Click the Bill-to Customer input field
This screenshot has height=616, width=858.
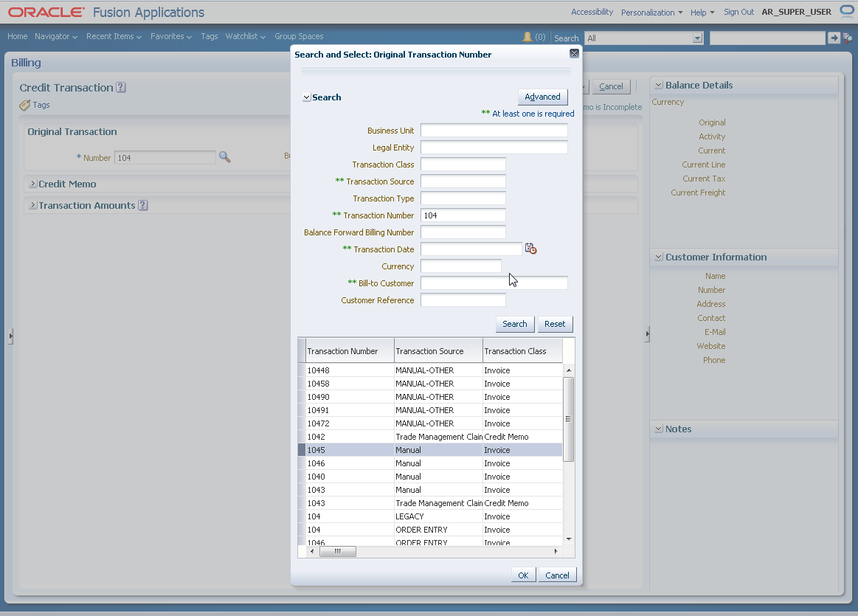tap(494, 283)
